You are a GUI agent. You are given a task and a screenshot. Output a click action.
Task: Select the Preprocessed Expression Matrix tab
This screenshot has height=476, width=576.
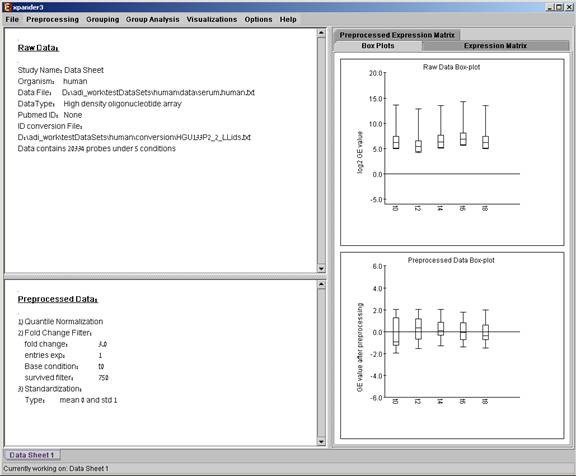[x=397, y=35]
